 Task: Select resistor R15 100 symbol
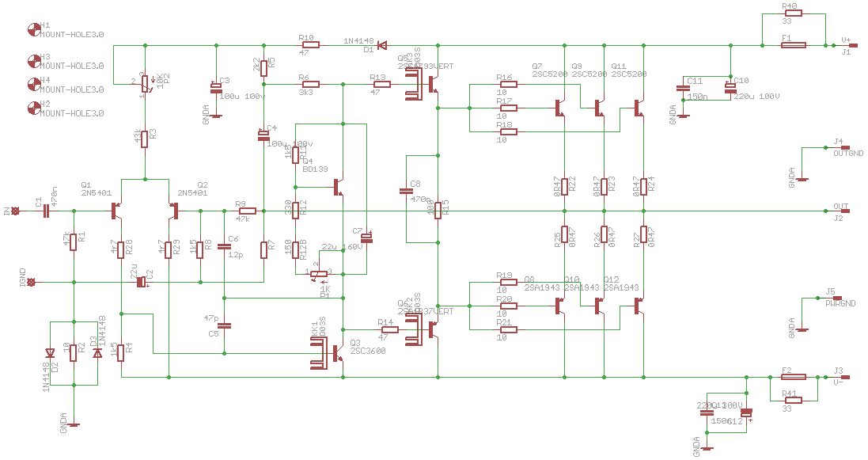(x=438, y=211)
